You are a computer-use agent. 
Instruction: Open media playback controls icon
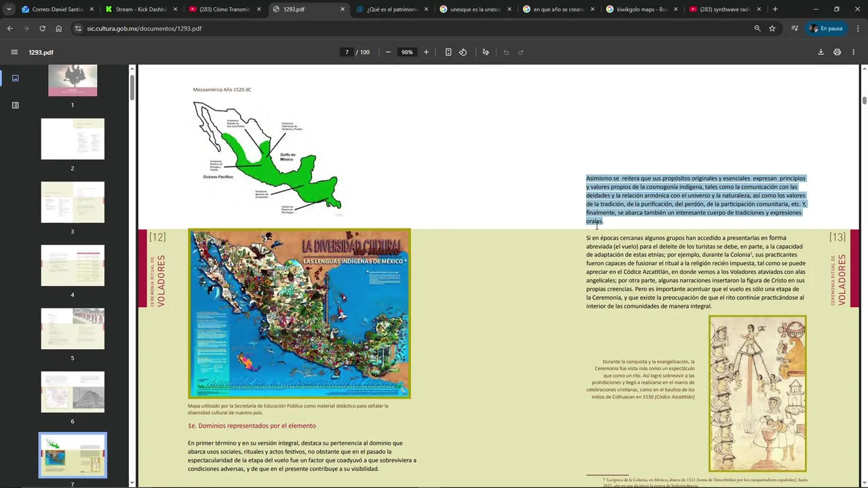point(794,28)
